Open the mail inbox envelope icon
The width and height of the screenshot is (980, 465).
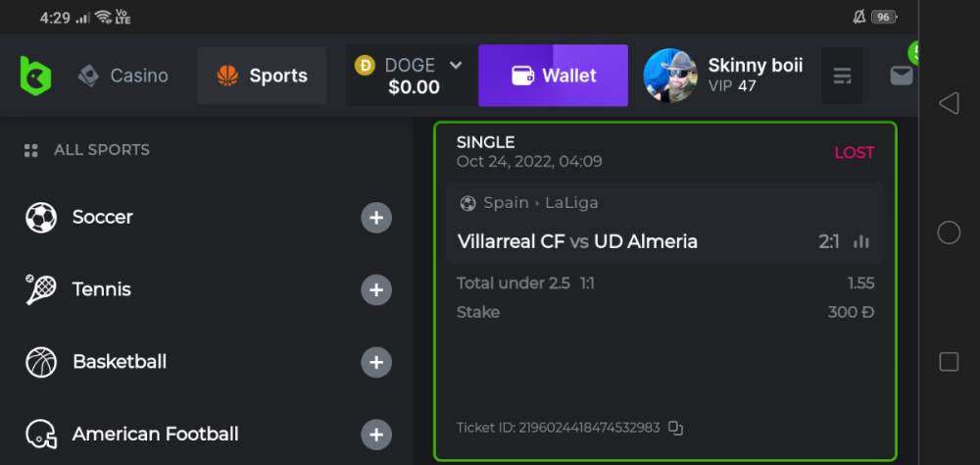pos(901,76)
